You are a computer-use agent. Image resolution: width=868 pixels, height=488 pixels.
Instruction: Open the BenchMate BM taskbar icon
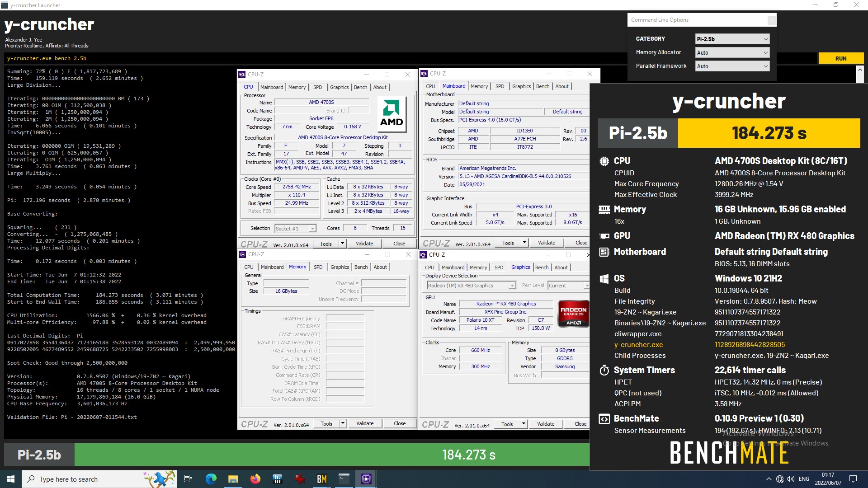click(x=321, y=479)
